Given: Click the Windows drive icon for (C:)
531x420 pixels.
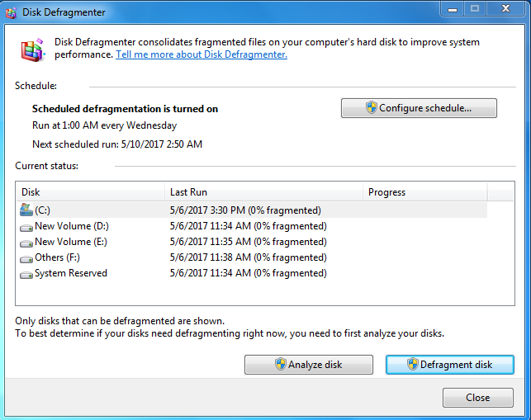Looking at the screenshot, I should 26,210.
